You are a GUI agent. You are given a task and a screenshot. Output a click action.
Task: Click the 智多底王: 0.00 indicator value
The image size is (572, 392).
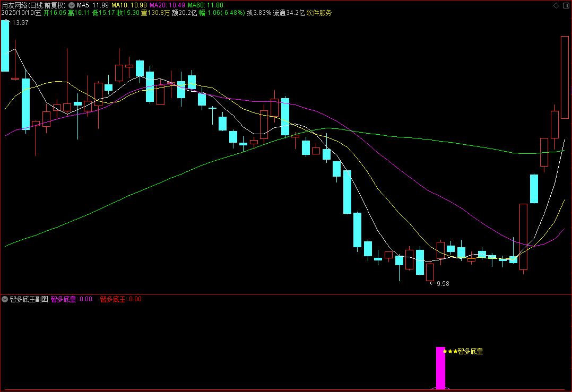click(x=121, y=299)
